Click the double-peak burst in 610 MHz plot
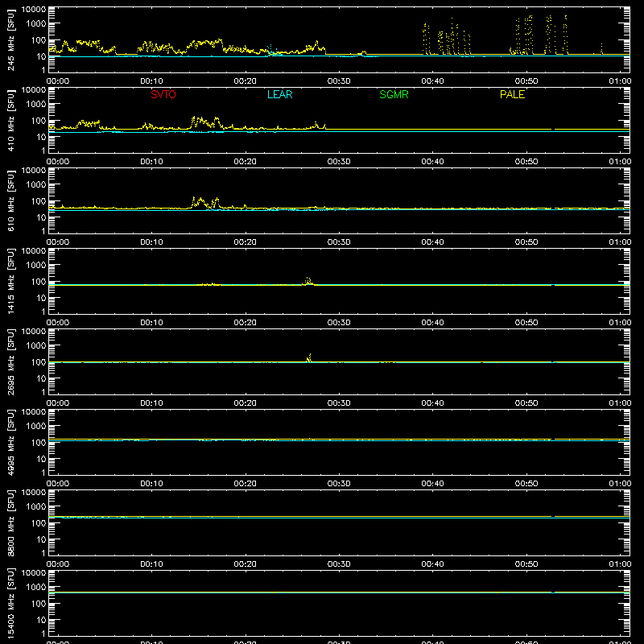The image size is (644, 644). point(205,202)
